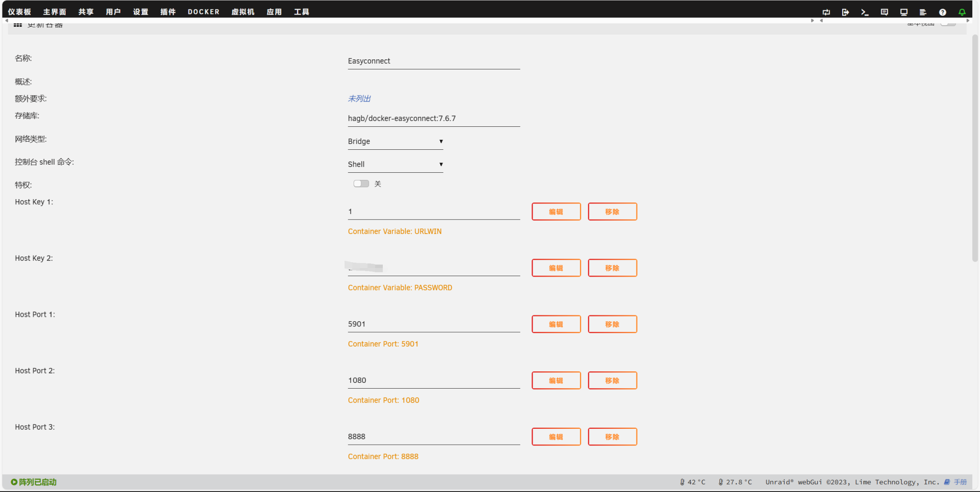Go to the 仪表板 dashboard menu

[19, 12]
